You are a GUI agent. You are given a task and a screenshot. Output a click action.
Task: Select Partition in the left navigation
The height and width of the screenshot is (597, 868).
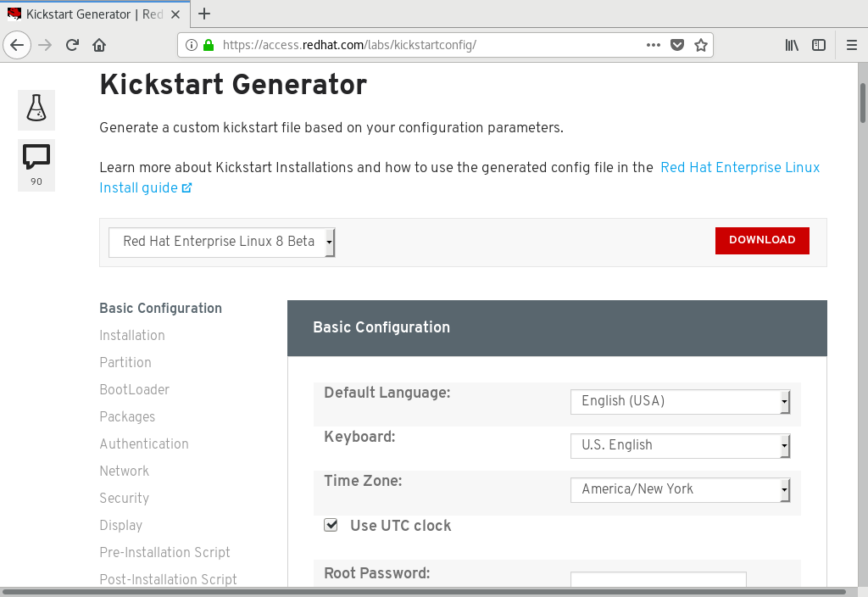tap(125, 362)
